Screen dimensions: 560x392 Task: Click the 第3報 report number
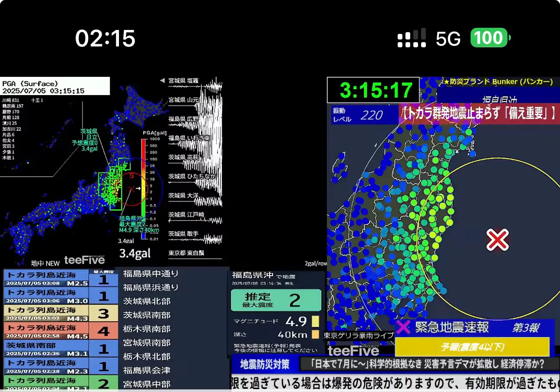click(525, 327)
